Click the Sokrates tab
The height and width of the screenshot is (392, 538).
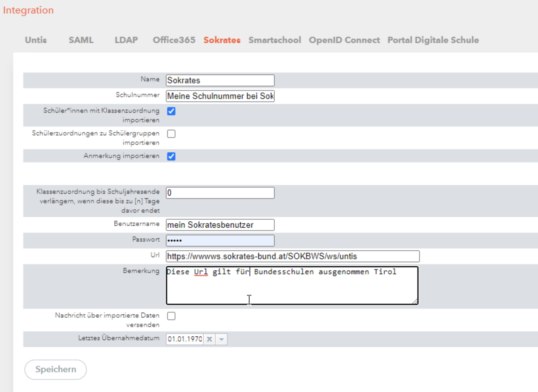(222, 40)
